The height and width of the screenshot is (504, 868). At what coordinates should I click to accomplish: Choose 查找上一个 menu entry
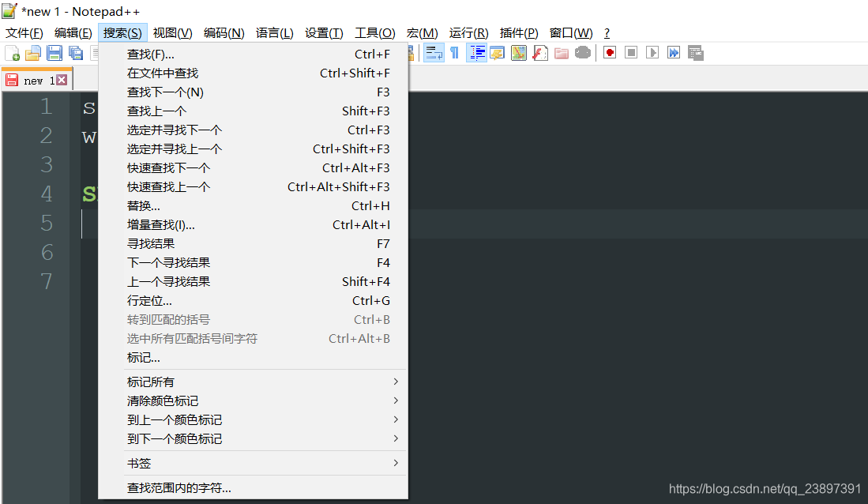[254, 111]
